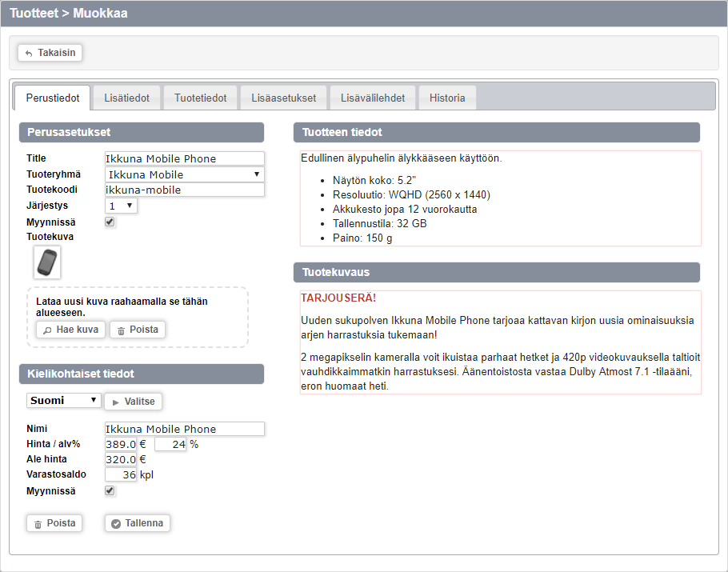Click the Valitse language select button
This screenshot has height=572, width=728.
pos(133,402)
